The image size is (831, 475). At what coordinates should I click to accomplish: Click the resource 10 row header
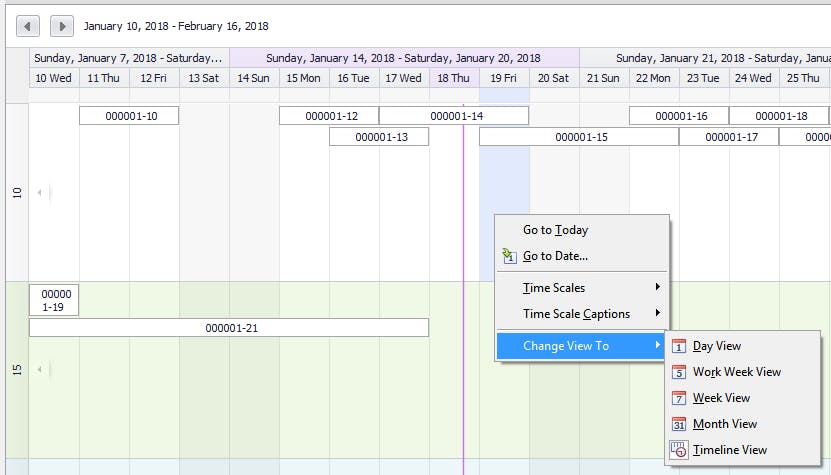17,192
